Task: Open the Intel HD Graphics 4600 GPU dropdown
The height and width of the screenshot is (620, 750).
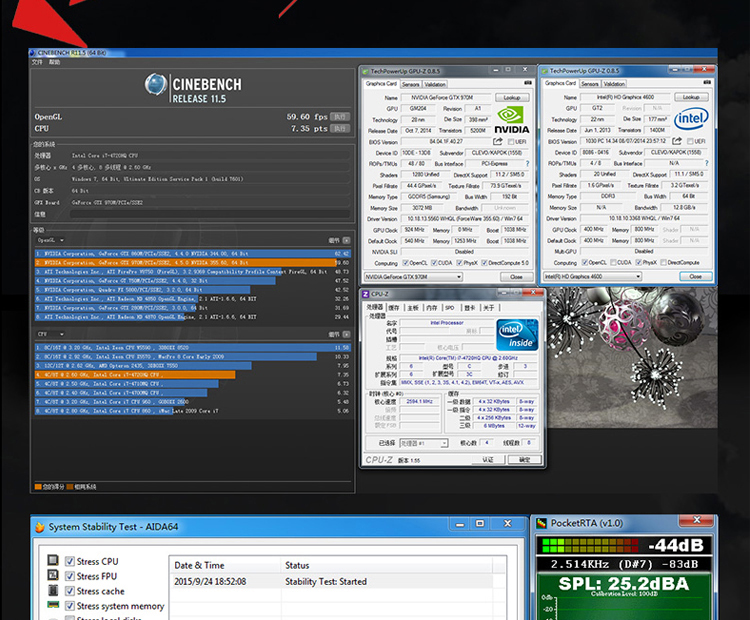Action: (592, 277)
